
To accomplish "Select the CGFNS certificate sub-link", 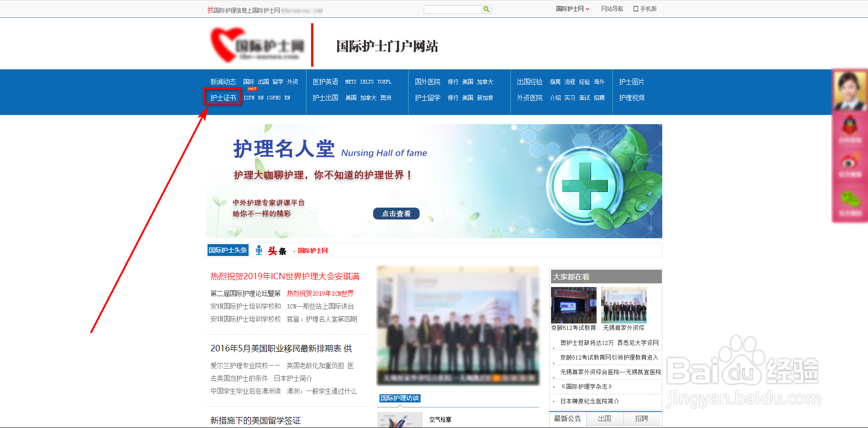I will point(274,98).
